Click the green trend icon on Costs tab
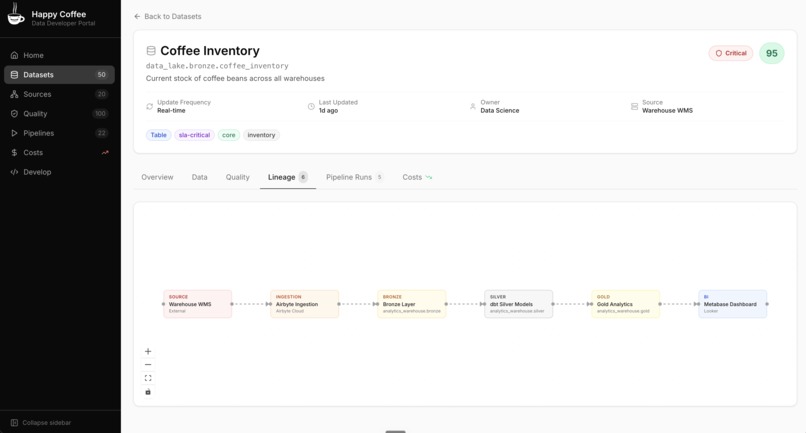The height and width of the screenshot is (433, 806). 429,177
